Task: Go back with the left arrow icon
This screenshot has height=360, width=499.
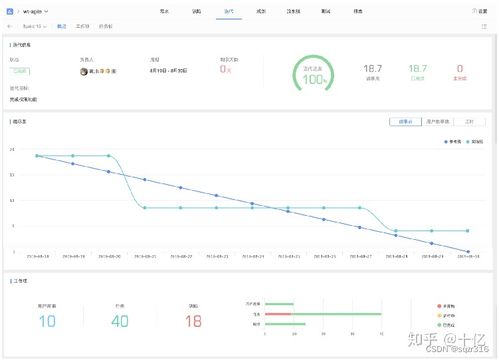Action: tap(10, 26)
